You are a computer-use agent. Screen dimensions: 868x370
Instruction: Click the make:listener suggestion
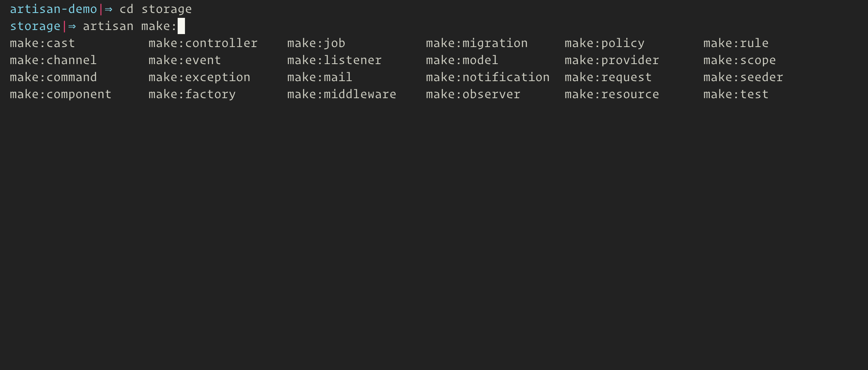(335, 60)
